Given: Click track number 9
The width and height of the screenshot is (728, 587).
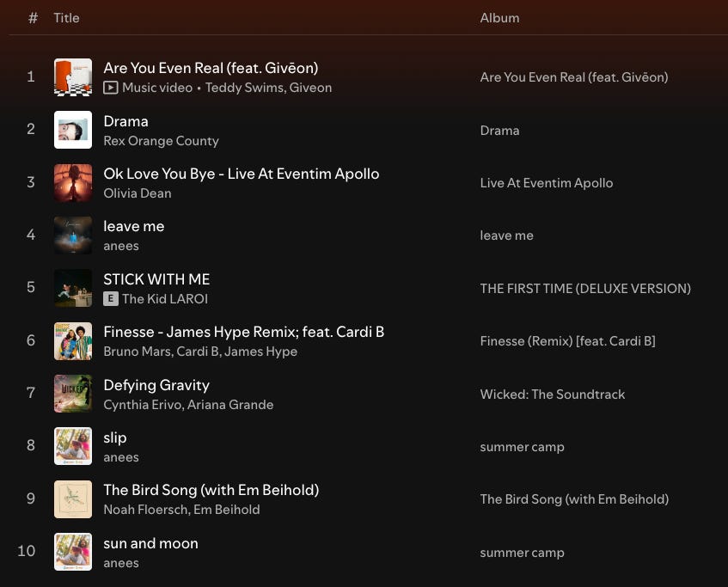Looking at the screenshot, I should [31, 498].
